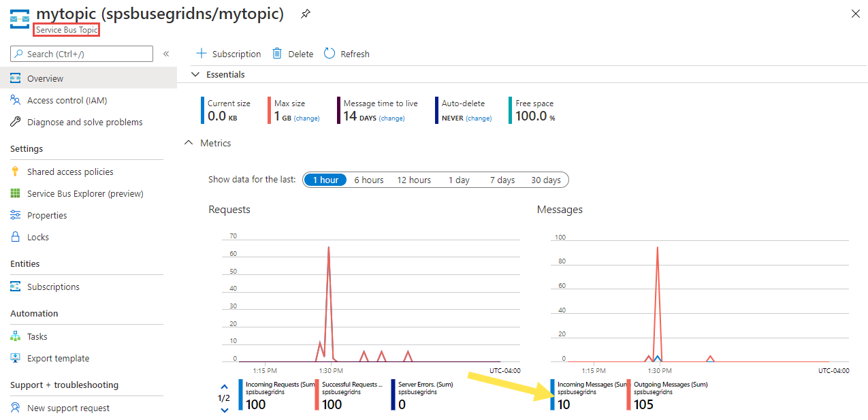Click the Locks padlock icon
This screenshot has height=420, width=868.
[x=15, y=237]
